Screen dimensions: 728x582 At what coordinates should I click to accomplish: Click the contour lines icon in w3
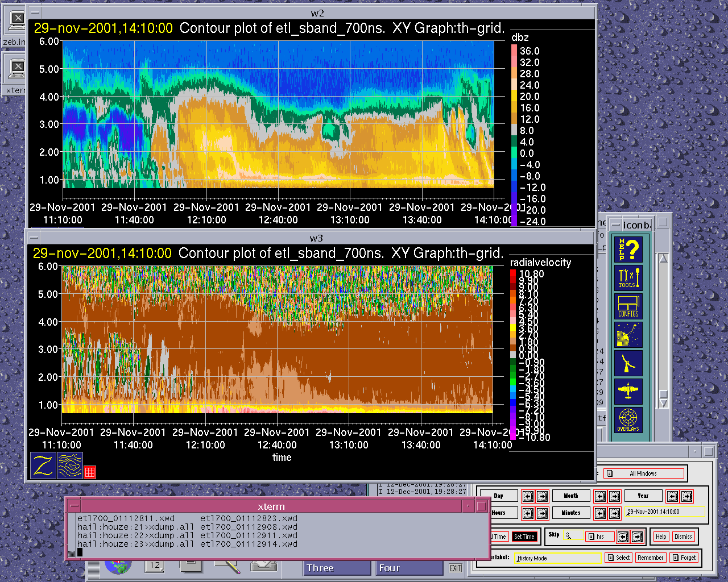click(x=70, y=465)
